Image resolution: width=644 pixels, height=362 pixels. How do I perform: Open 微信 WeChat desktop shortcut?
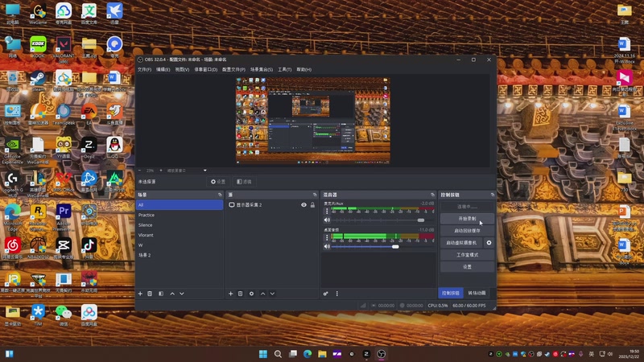click(x=64, y=315)
